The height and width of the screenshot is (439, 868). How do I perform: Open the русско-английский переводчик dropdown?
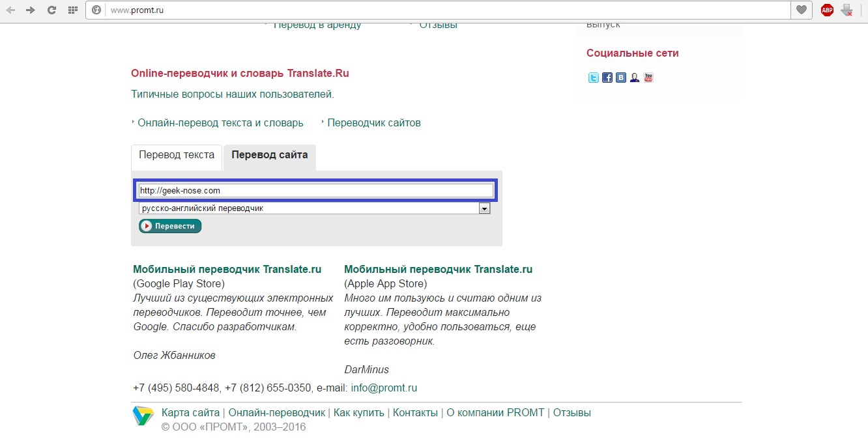314,208
